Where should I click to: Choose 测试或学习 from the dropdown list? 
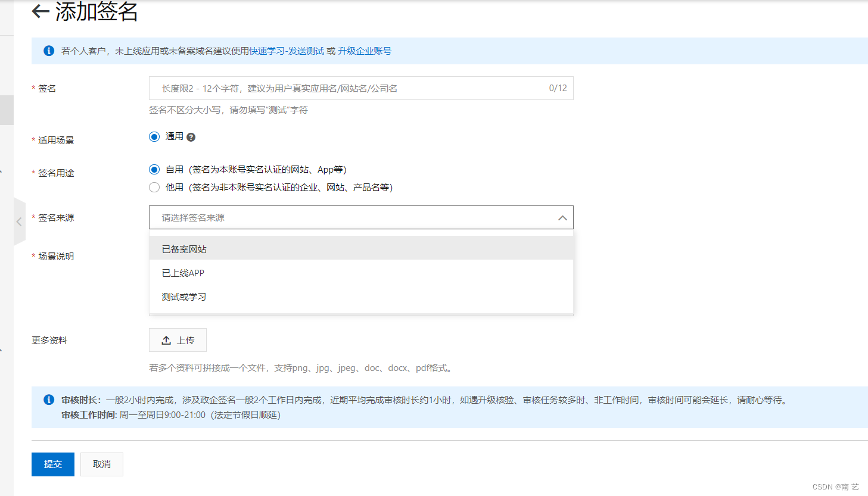point(361,297)
